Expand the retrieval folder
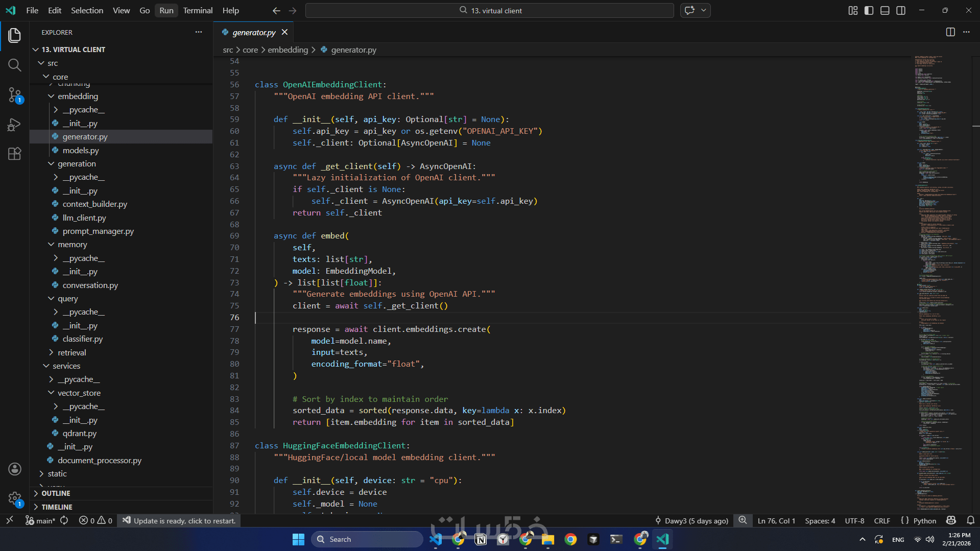 point(71,352)
